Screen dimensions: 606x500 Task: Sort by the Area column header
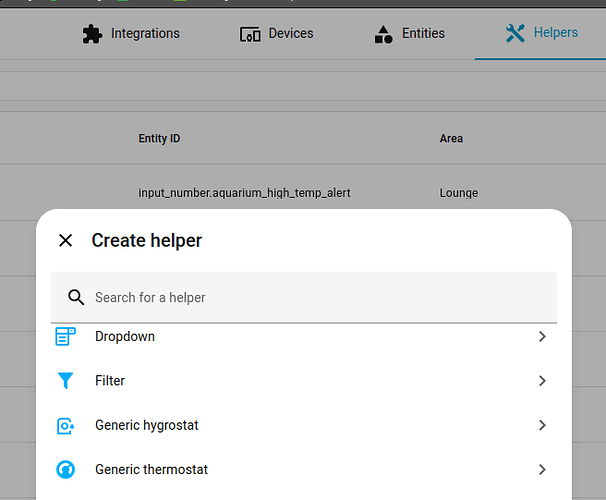pos(451,139)
